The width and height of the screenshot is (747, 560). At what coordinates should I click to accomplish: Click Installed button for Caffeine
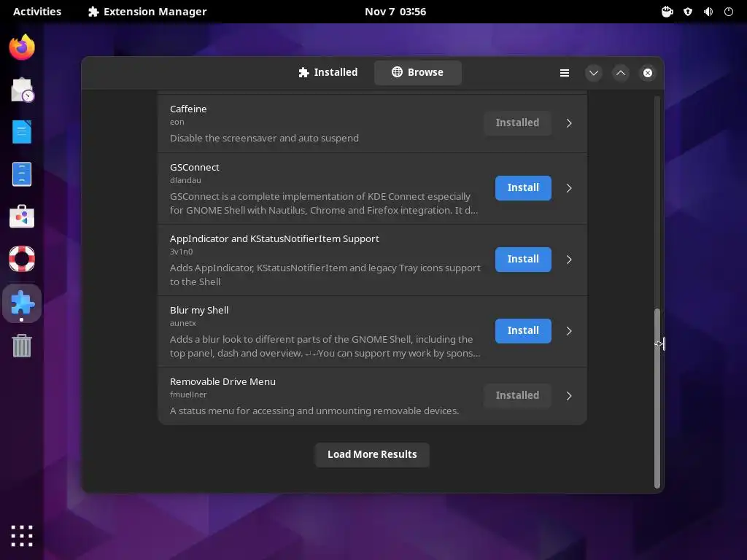coord(517,122)
